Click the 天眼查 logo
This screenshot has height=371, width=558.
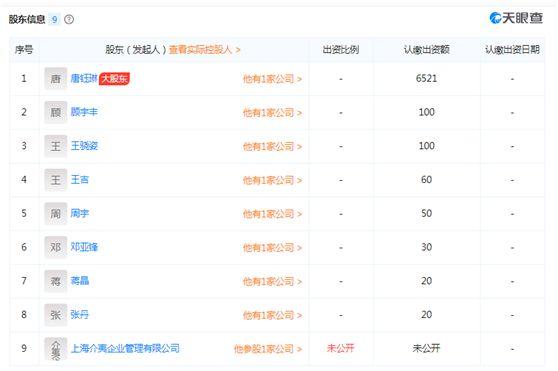coord(516,18)
